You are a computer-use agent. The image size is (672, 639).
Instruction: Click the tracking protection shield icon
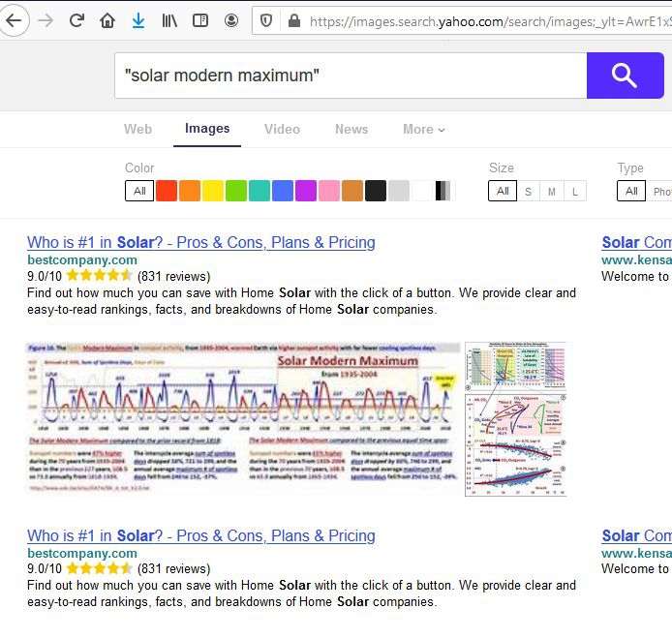pyautogui.click(x=266, y=20)
